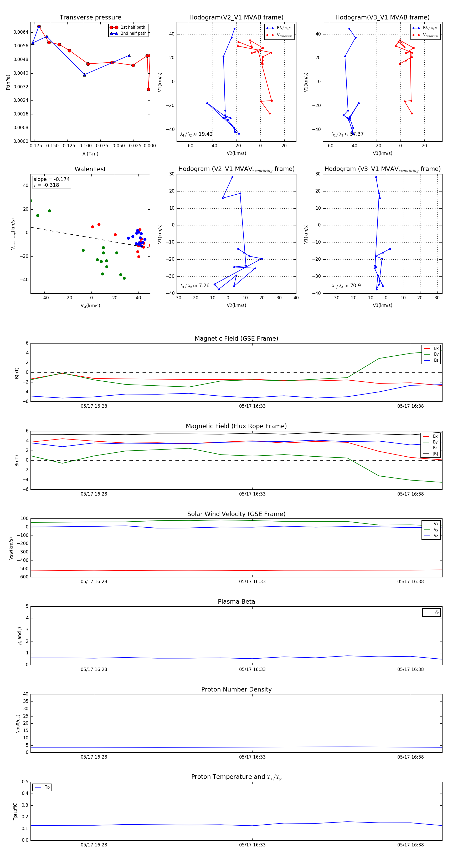Click the 'Magnetic Field (GSE Frame)' title
The image size is (473, 868).
pos(236,339)
